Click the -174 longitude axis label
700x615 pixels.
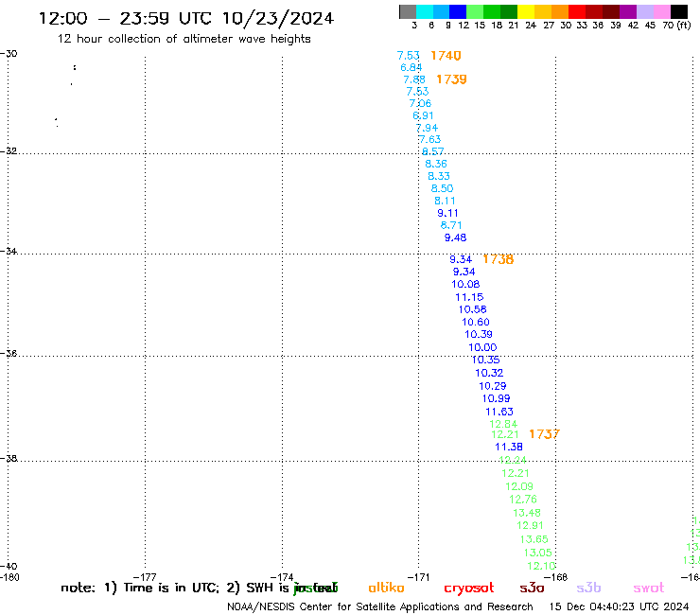click(x=282, y=577)
